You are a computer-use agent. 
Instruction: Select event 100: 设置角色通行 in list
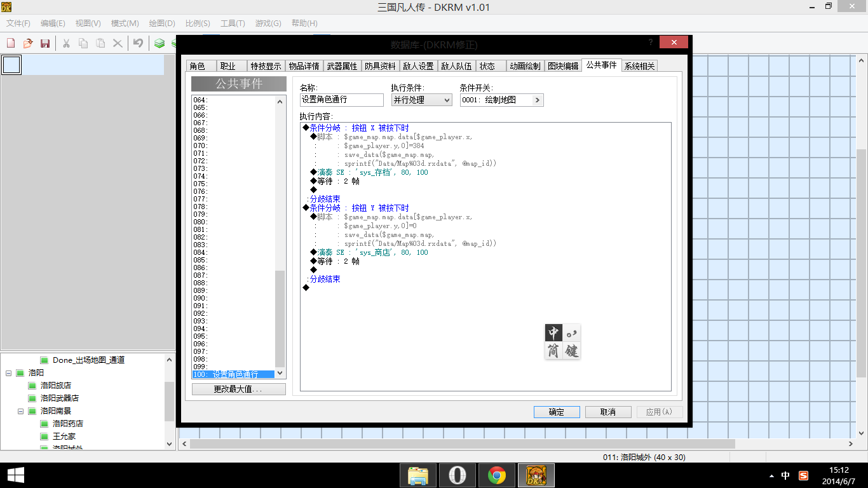233,374
